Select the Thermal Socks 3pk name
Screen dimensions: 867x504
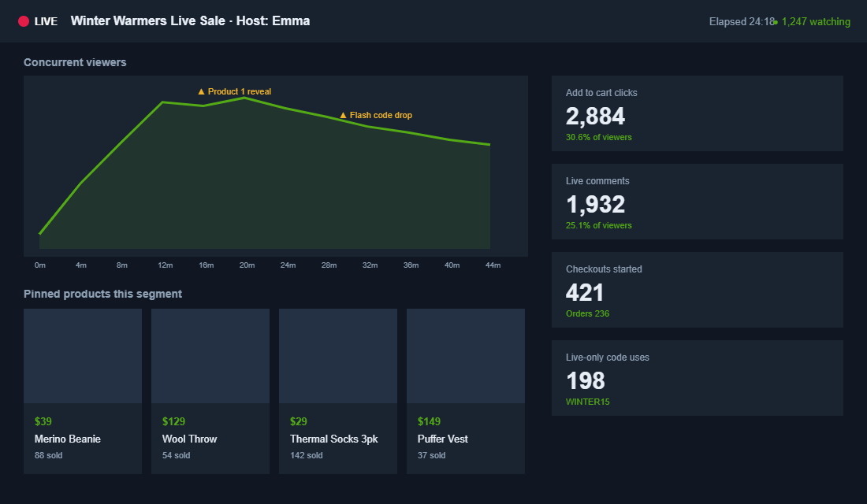click(x=334, y=439)
